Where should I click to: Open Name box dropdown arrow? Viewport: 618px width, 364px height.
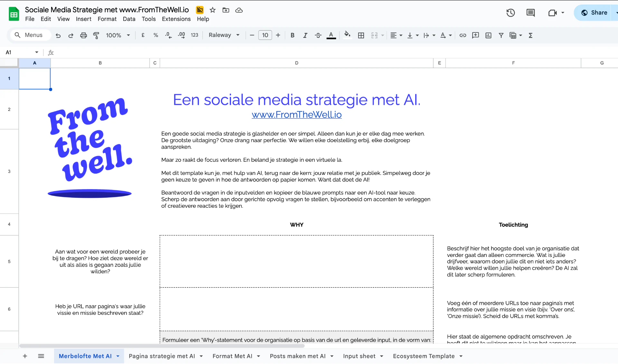tap(37, 52)
